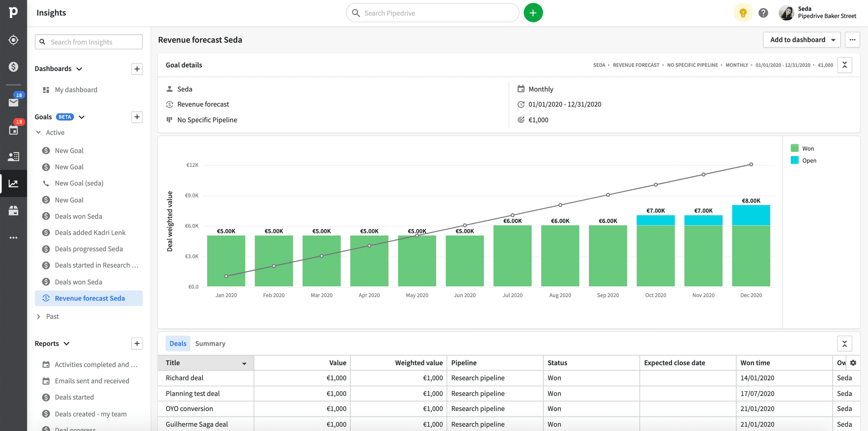Image resolution: width=868 pixels, height=431 pixels.
Task: Click the My dashboard grid icon
Action: [46, 90]
